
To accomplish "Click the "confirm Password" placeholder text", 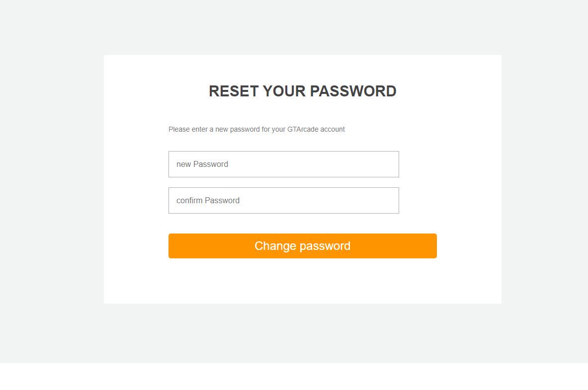I will coord(208,200).
